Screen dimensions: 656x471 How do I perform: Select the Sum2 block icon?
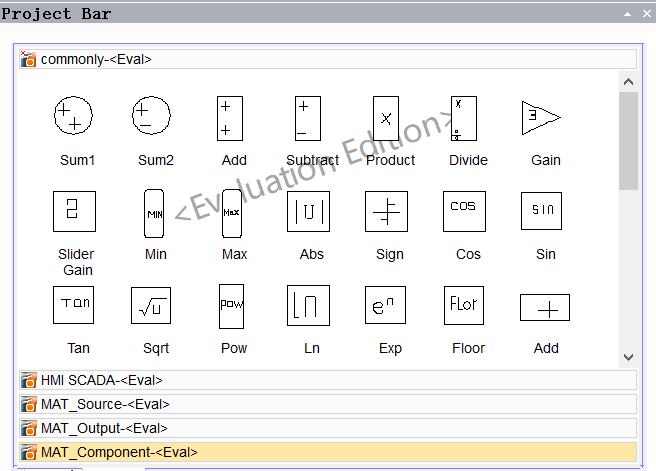151,117
